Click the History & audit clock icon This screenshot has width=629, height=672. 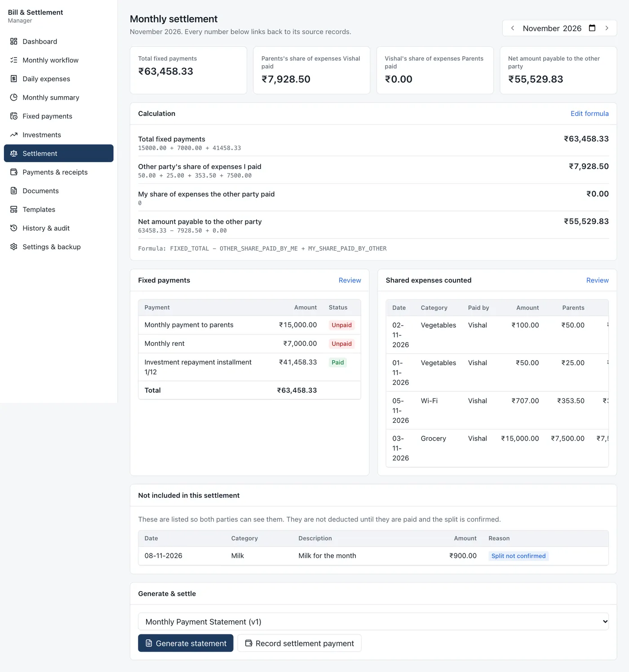tap(14, 228)
